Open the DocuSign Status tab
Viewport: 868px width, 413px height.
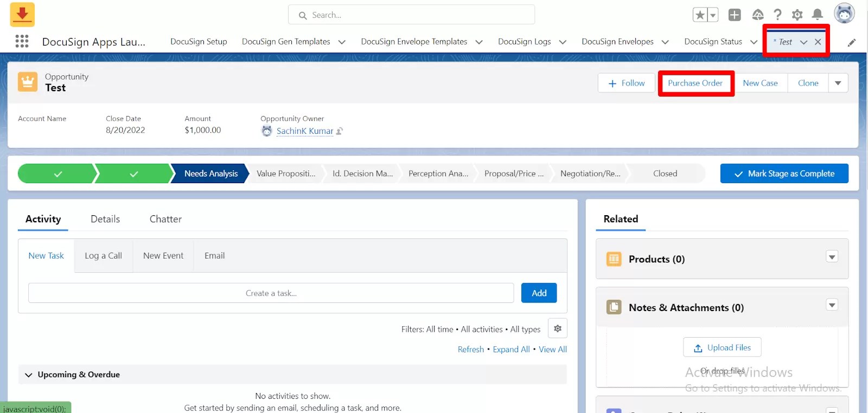point(713,41)
